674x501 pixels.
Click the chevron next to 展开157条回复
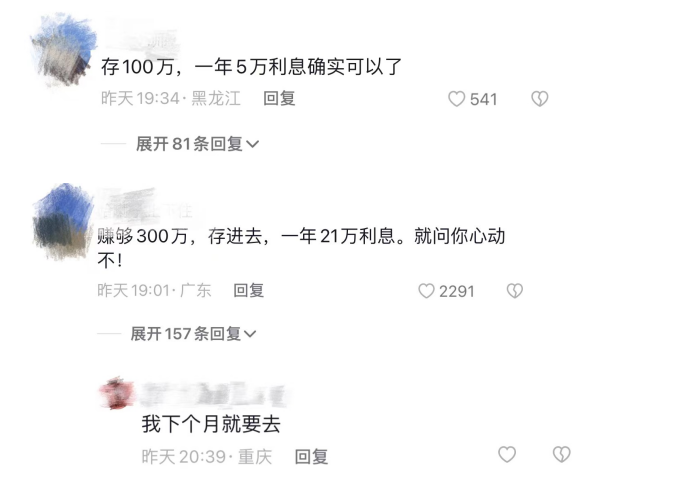(x=250, y=334)
